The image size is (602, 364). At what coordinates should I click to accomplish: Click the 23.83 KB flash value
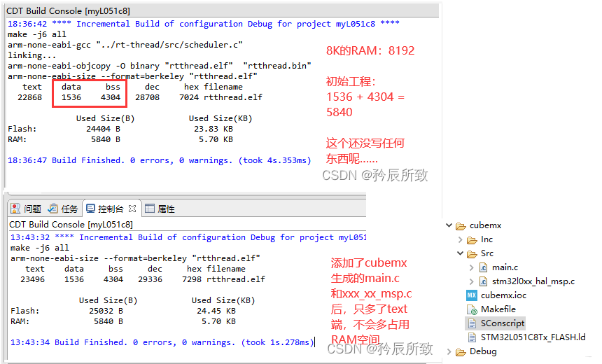point(213,129)
